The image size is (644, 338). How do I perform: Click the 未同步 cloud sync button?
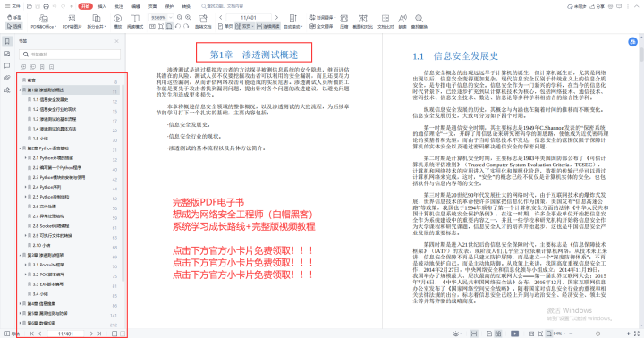577,6
